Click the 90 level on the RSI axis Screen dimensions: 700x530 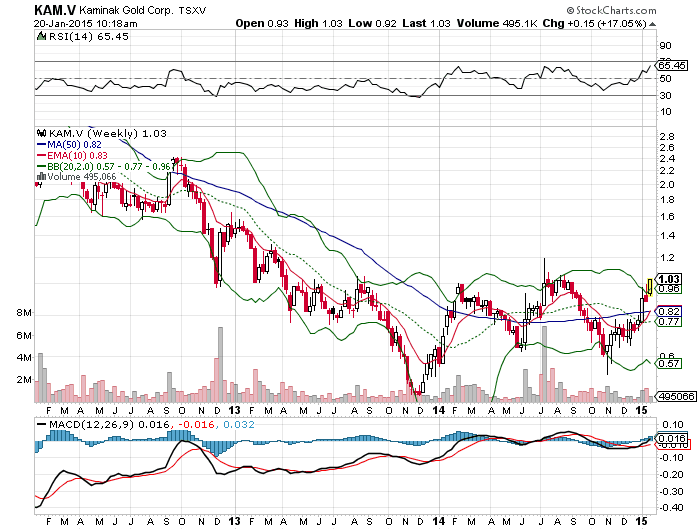point(665,46)
